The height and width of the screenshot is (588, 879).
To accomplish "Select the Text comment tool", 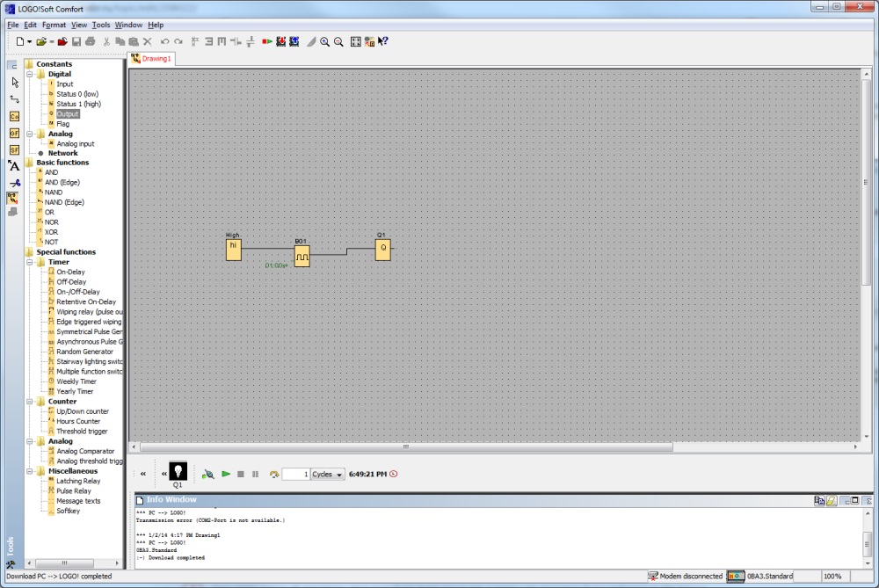I will [14, 166].
